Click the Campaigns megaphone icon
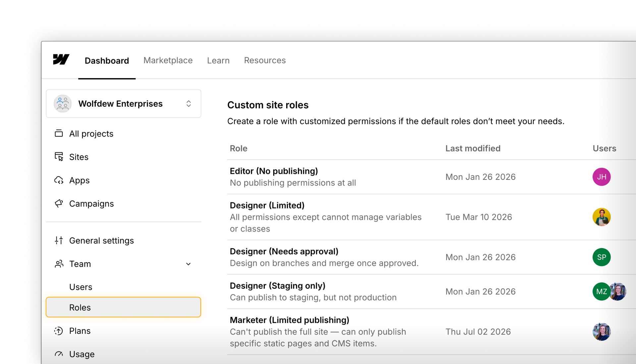 59,203
